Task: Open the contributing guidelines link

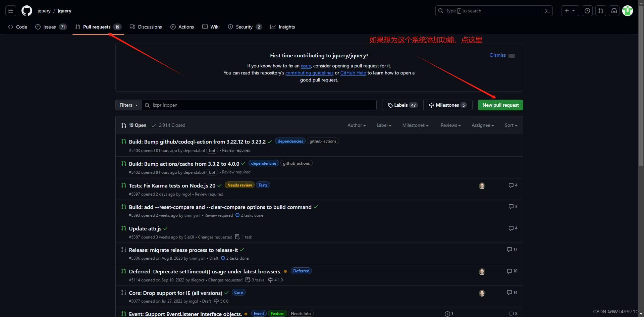Action: (309, 73)
